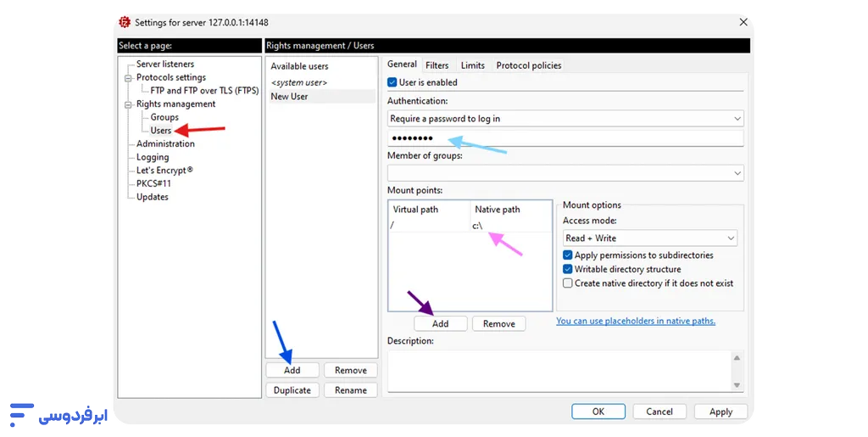This screenshot has height=437, width=868.
Task: Click into the password input field
Action: coord(565,138)
